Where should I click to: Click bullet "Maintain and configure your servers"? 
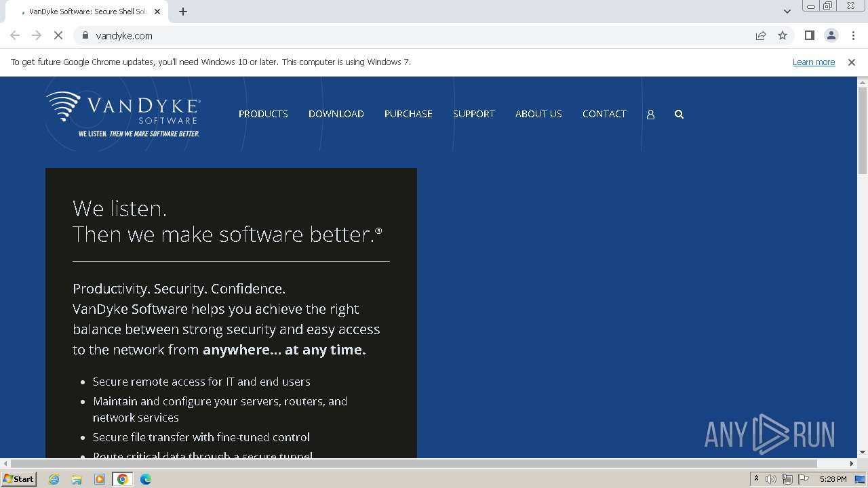point(220,409)
